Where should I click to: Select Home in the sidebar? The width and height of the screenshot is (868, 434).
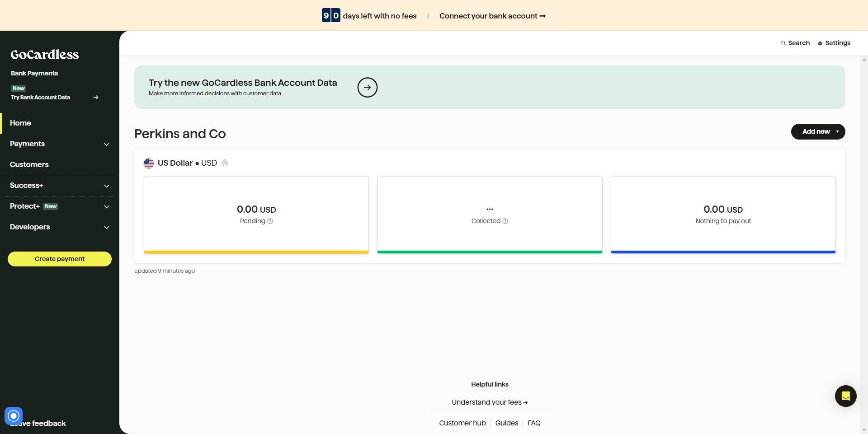click(20, 123)
